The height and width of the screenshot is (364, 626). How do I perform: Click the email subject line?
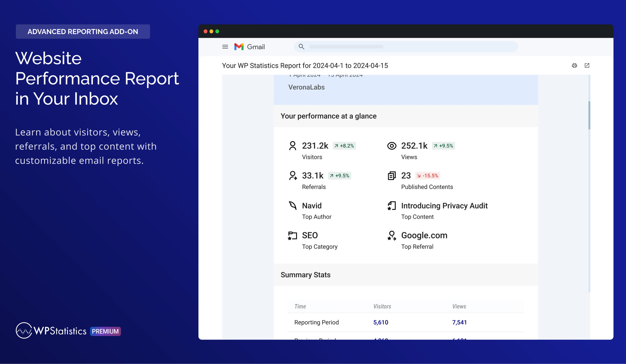point(305,66)
